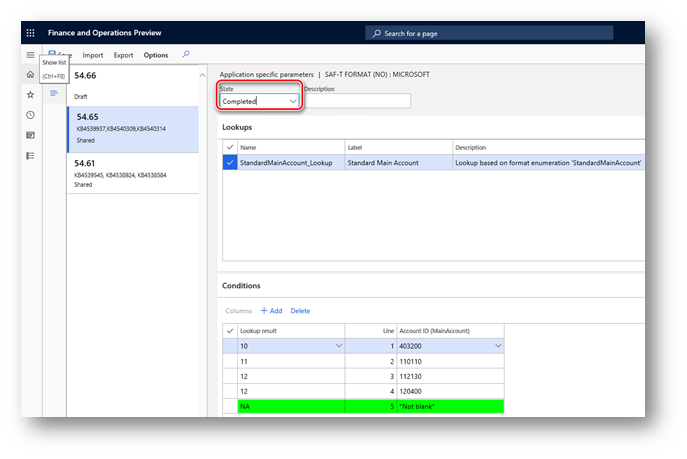Open Lookup result dropdown with value 10
This screenshot has height=459, width=687.
(x=339, y=346)
